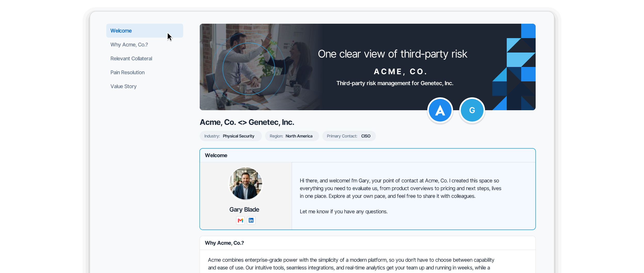Click Gary Blade's profile photo
This screenshot has width=644, height=273.
[x=245, y=184]
